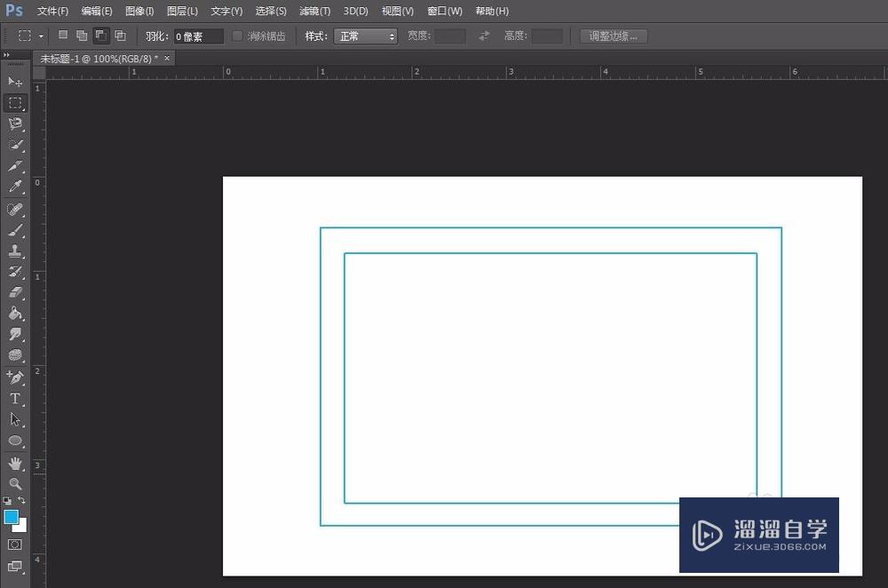Change screen mode at toolbox bottom
Image resolution: width=888 pixels, height=588 pixels.
(15, 567)
